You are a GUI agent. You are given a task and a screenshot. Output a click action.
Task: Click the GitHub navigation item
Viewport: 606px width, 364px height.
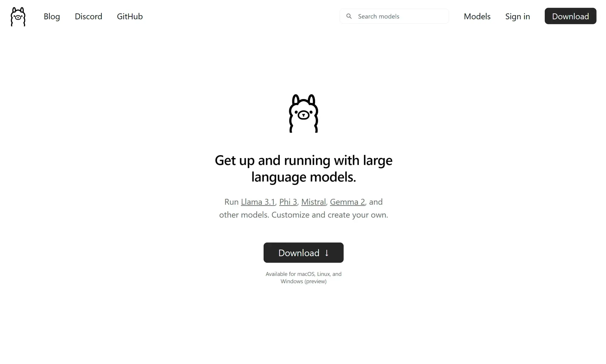coord(130,16)
